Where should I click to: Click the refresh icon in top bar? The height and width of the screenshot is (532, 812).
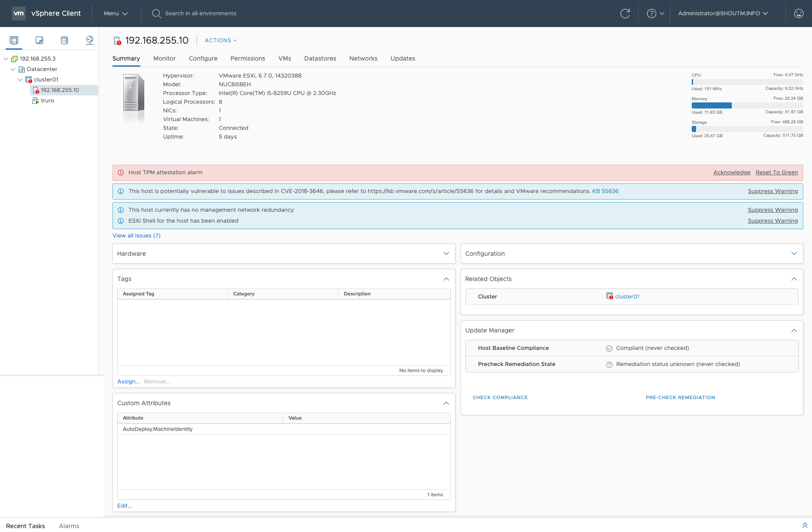625,14
